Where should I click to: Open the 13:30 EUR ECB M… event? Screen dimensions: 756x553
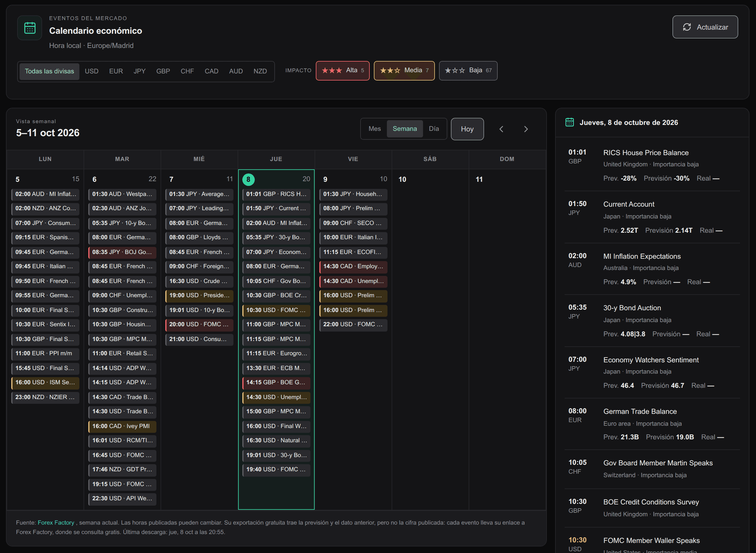tap(276, 368)
